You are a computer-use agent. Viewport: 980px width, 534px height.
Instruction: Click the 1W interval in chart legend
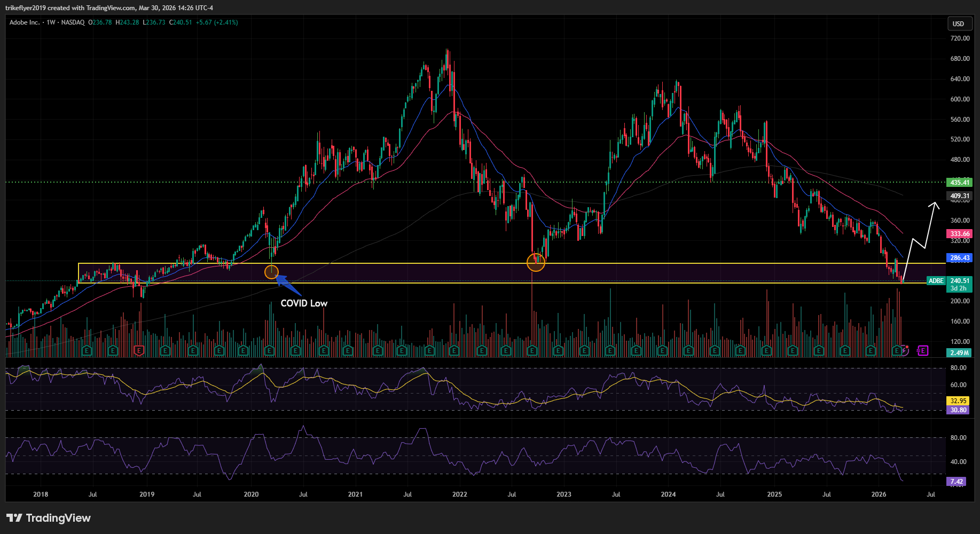pos(51,22)
